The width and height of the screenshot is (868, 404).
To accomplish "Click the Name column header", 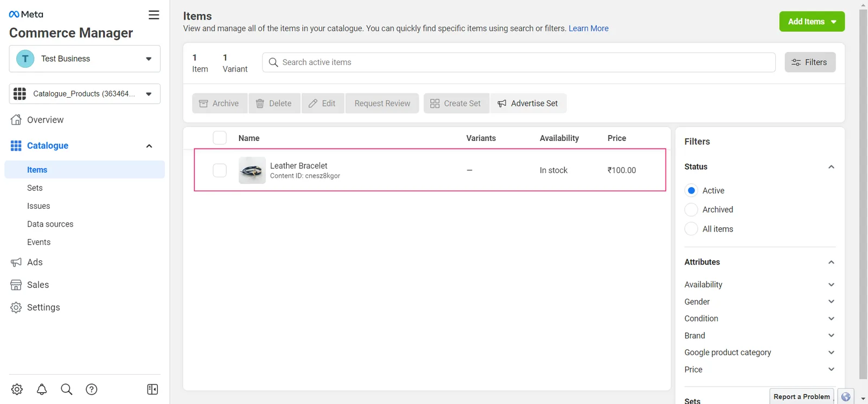I will pyautogui.click(x=249, y=138).
